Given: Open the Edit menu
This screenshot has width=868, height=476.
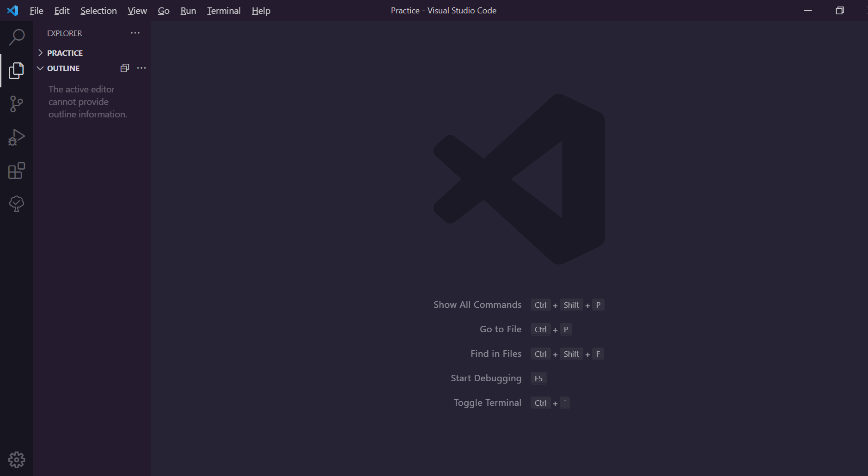Looking at the screenshot, I should click(62, 11).
